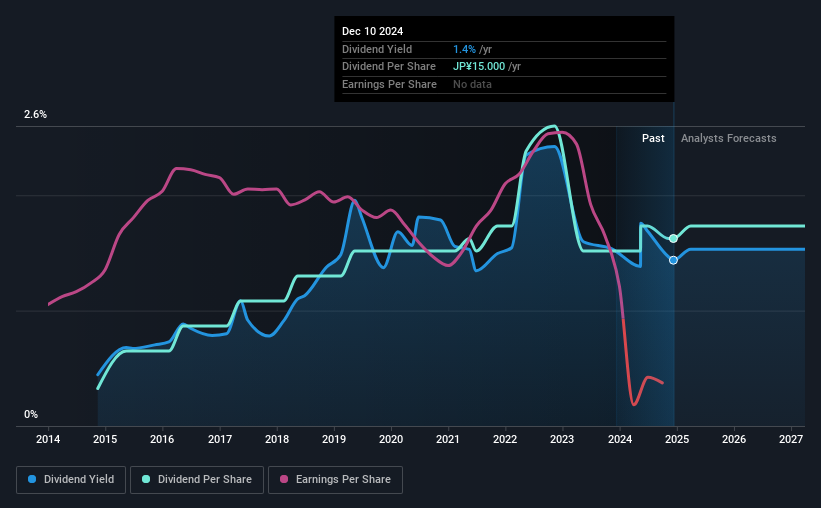The width and height of the screenshot is (821, 508).
Task: Click the 2014 x-axis label
Action: (48, 439)
